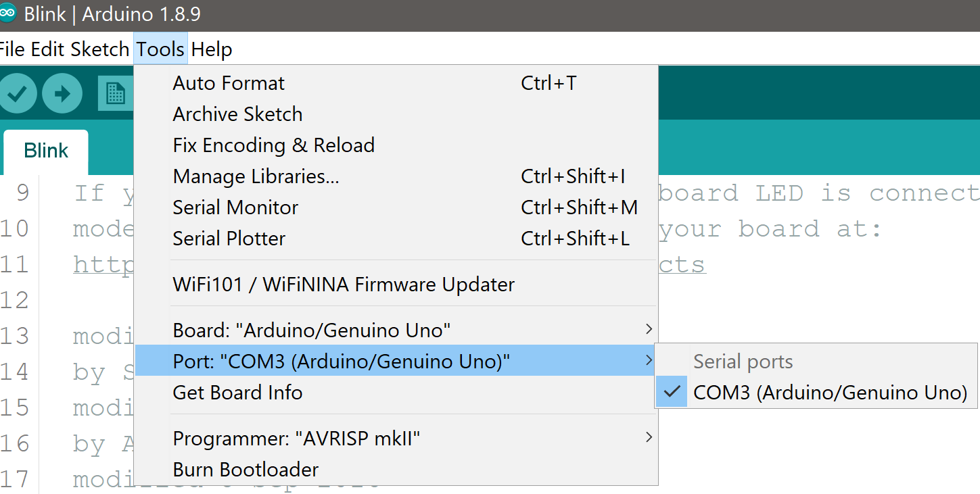Choose Manage Libraries... option

tap(396, 176)
